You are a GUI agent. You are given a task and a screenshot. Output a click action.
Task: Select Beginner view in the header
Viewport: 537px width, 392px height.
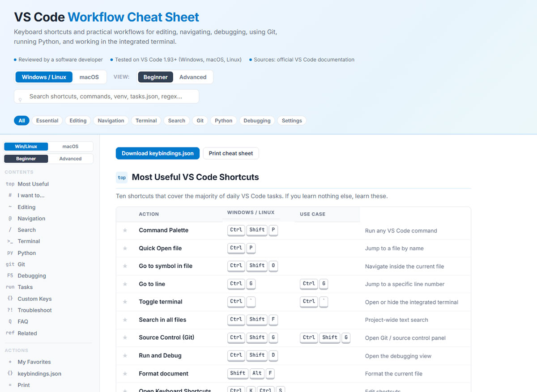click(x=155, y=77)
